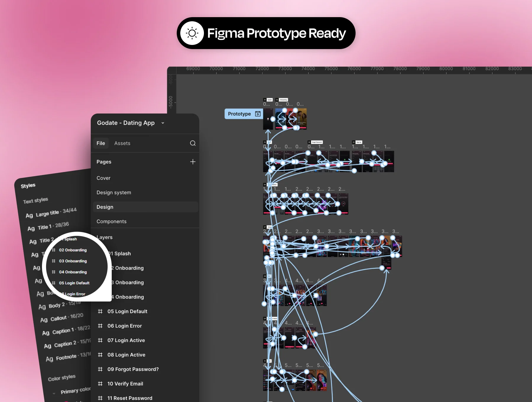Click the sun icon in the Figma Prototype Ready badge
This screenshot has width=532, height=402.
pyautogui.click(x=192, y=33)
